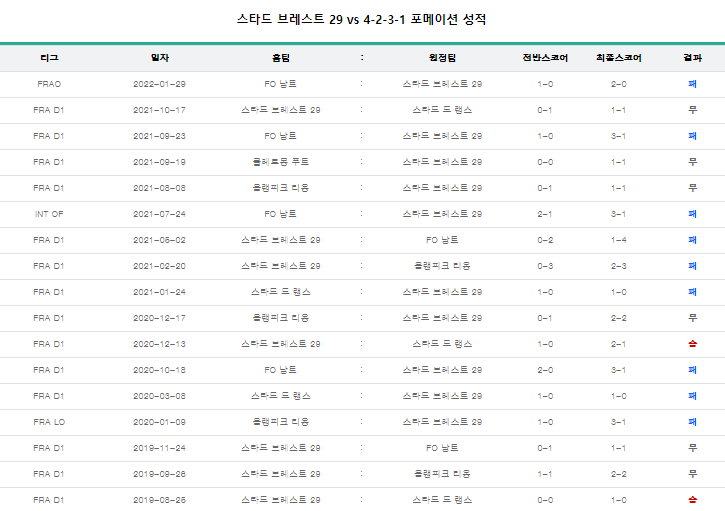This screenshot has height=511, width=725.
Task: Click the date 2021-09-19
Action: pos(160,162)
